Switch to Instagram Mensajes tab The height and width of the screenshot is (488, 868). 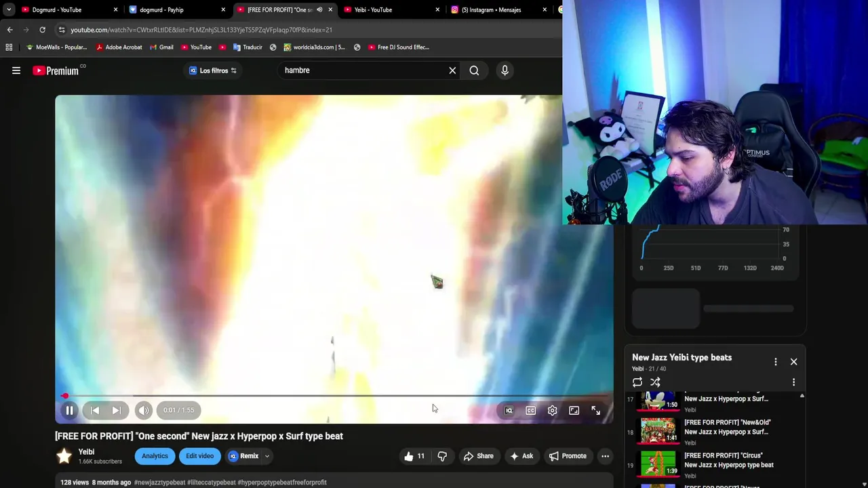click(491, 9)
